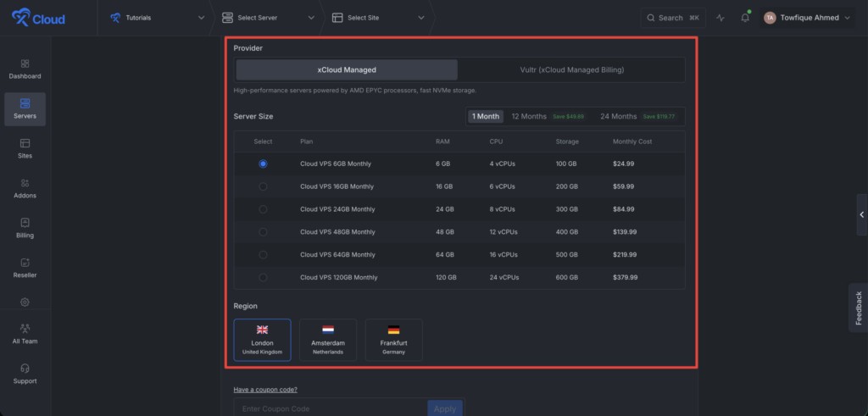
Task: Click the 'Save $49.89' badge
Action: pyautogui.click(x=570, y=117)
